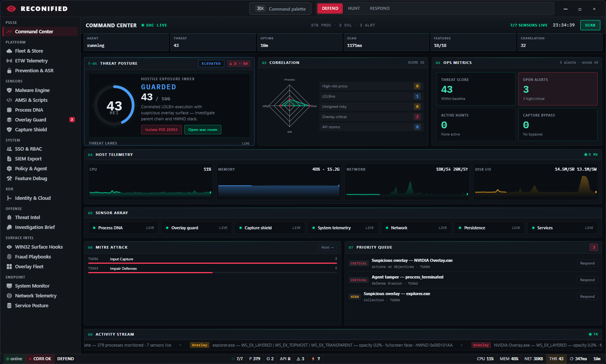Select Process DNA icon
This screenshot has height=364, width=606.
9,110
